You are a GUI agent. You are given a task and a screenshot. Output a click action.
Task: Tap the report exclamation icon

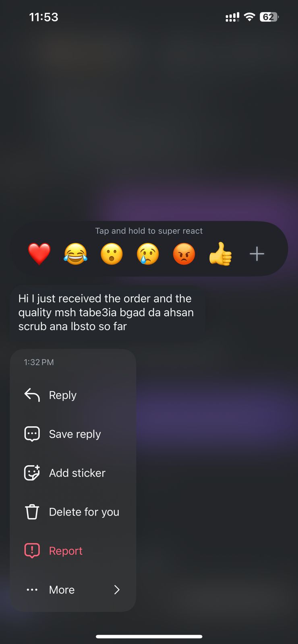point(32,551)
